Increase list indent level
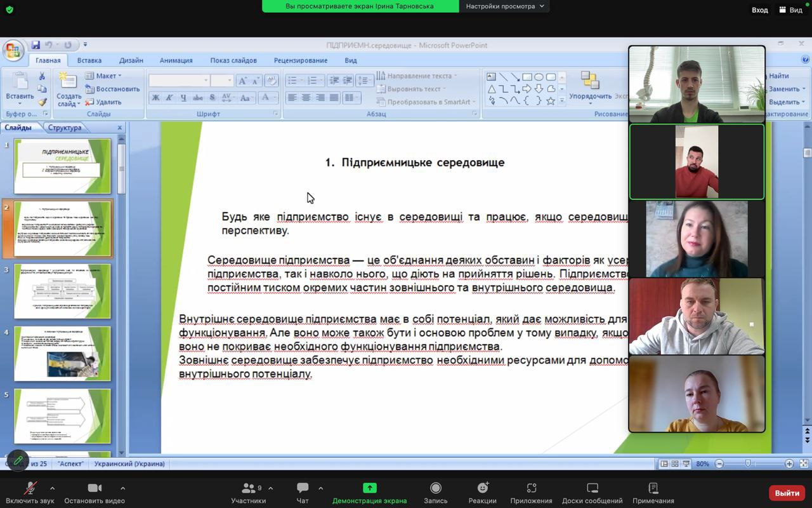Viewport: 812px width, 508px height. (347, 81)
